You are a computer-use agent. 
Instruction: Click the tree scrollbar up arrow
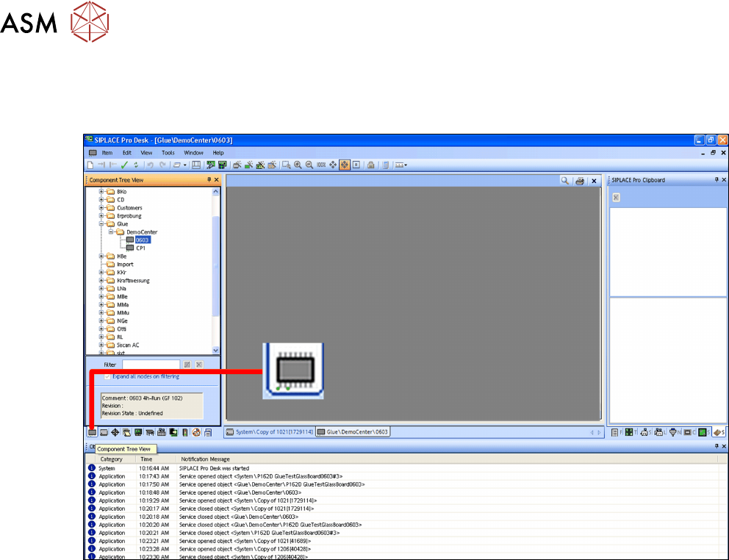point(216,192)
